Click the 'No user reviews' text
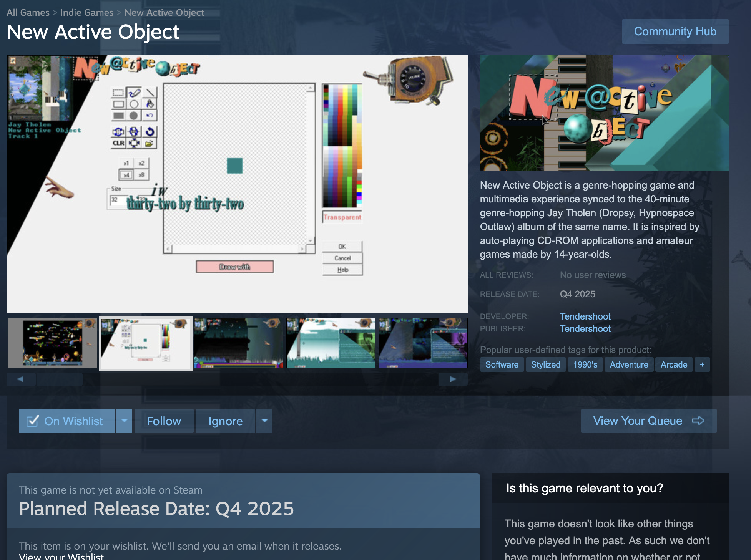 click(x=593, y=275)
